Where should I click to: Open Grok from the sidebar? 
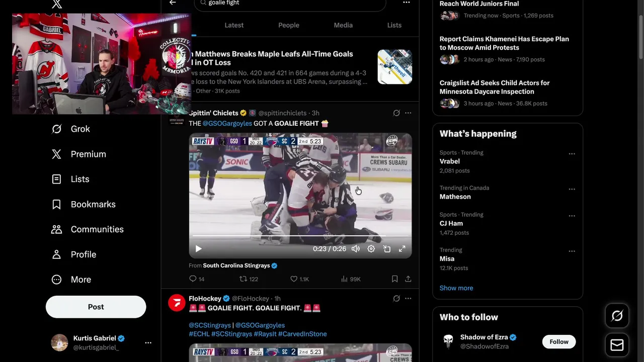(70, 129)
